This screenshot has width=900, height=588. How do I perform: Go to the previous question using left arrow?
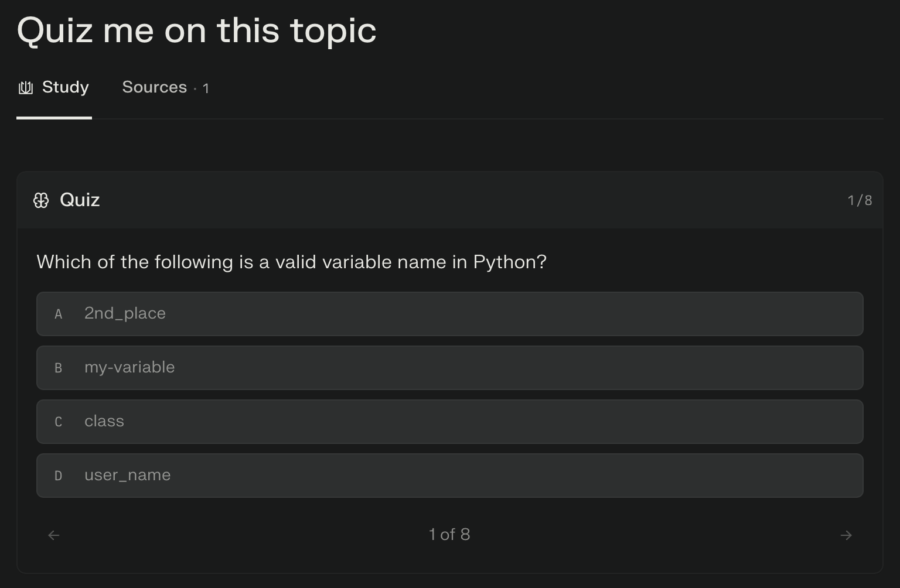click(x=54, y=535)
